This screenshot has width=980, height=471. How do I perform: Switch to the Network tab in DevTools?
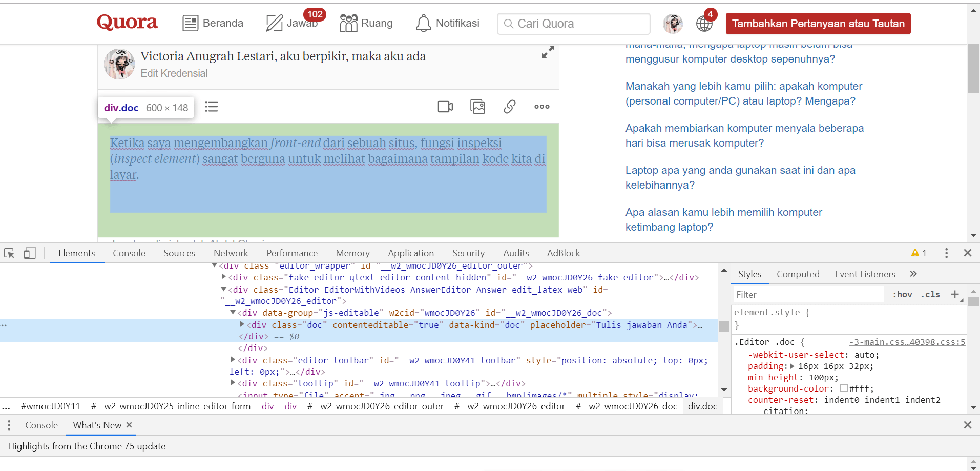(231, 253)
